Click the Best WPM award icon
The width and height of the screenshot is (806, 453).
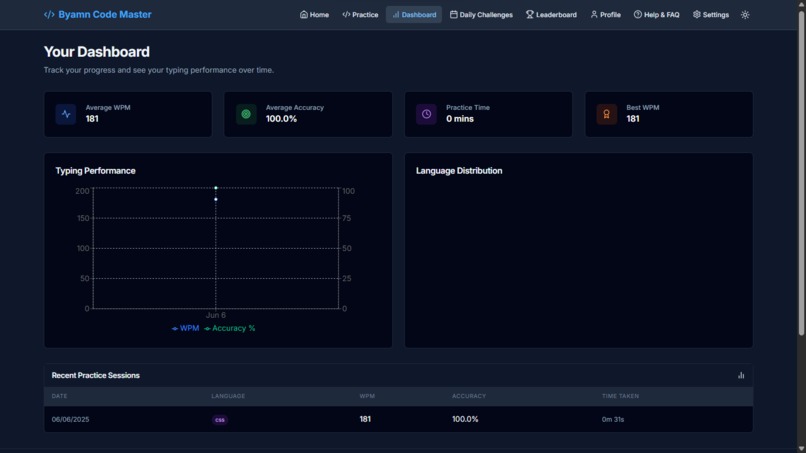pos(607,114)
